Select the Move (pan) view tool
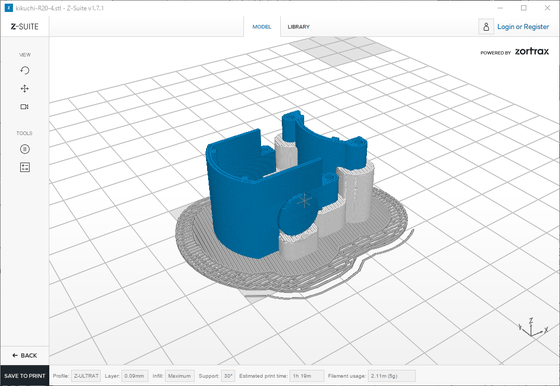Image resolution: width=560 pixels, height=386 pixels. [x=25, y=89]
